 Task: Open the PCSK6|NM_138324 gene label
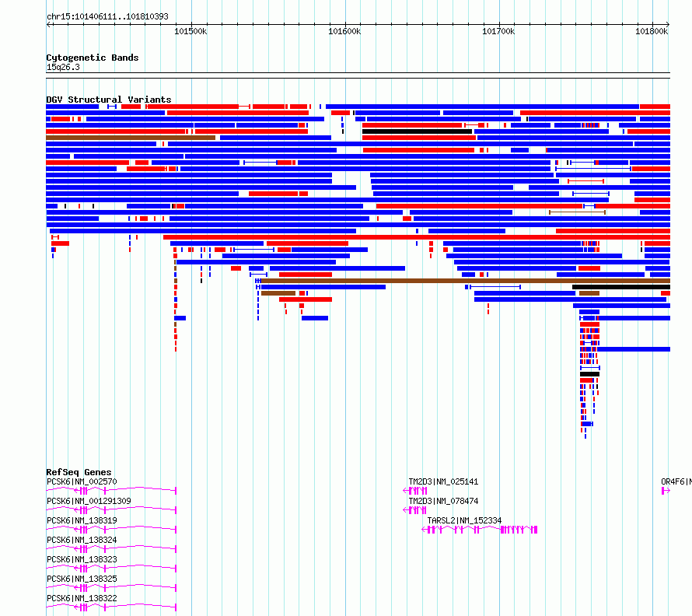(x=82, y=540)
